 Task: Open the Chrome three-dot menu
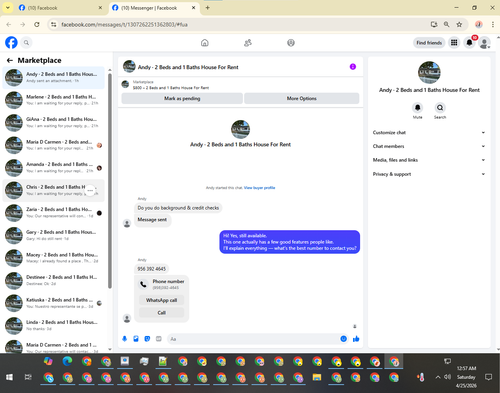click(493, 24)
